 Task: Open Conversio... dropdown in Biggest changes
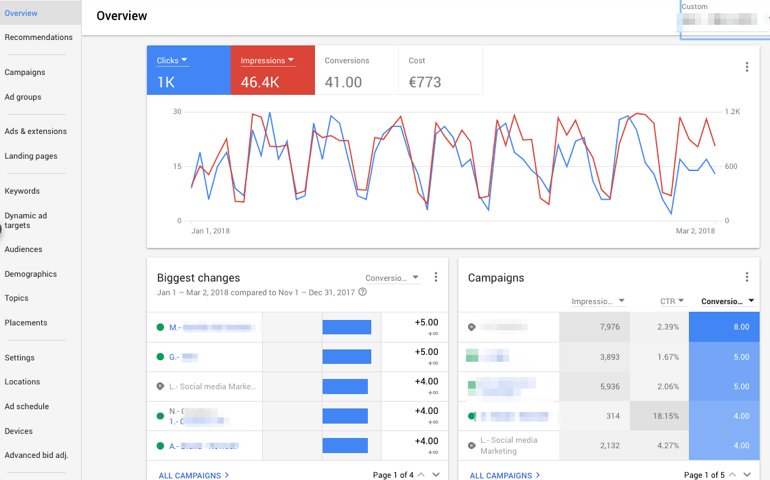click(392, 278)
